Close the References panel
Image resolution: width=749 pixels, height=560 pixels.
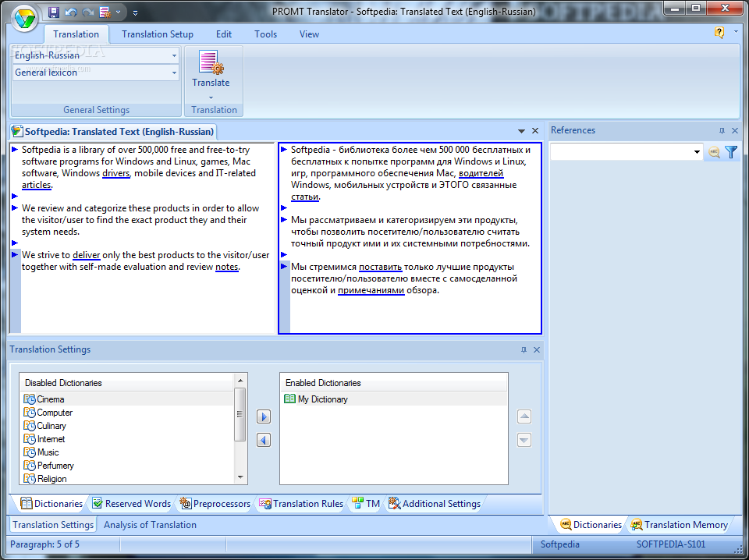pos(735,131)
